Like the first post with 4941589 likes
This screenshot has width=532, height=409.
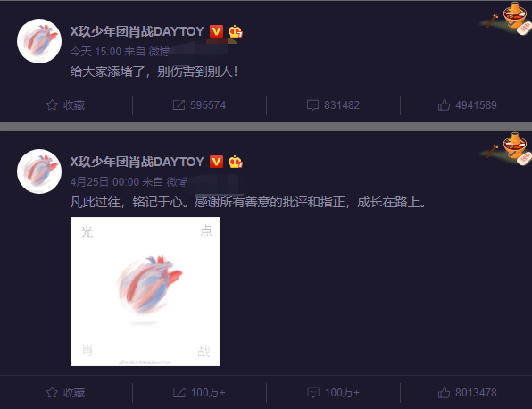click(x=444, y=104)
